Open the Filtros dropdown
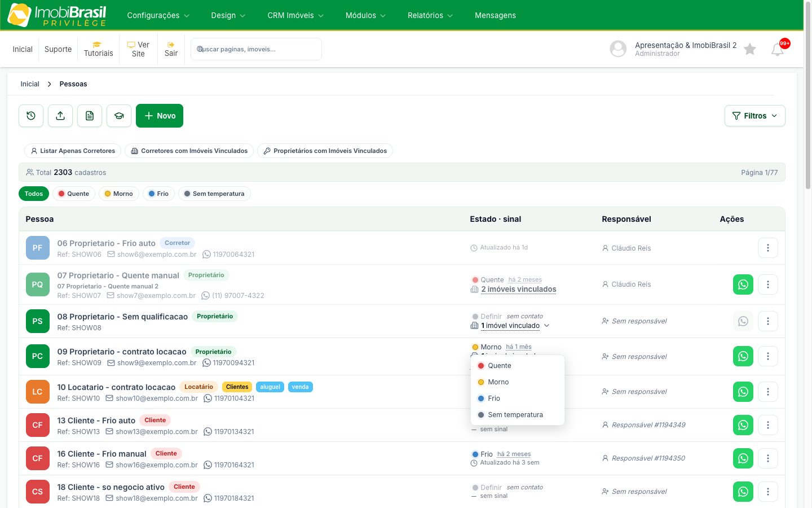The width and height of the screenshot is (812, 508). [x=755, y=116]
